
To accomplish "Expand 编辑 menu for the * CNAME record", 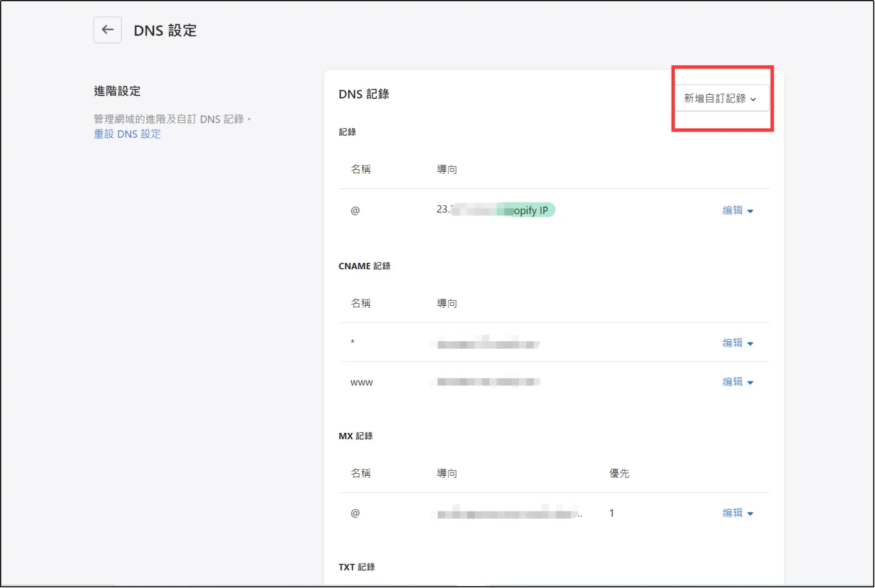I will click(x=738, y=343).
